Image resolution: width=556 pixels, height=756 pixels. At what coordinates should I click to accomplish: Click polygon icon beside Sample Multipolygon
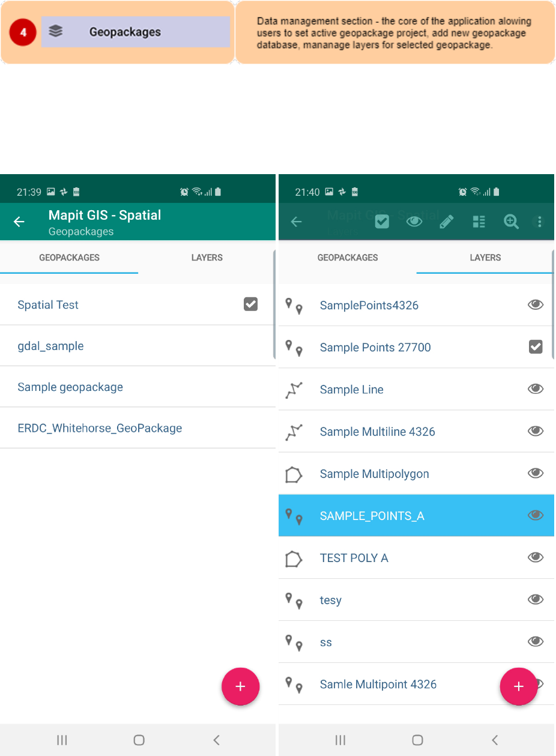(293, 474)
